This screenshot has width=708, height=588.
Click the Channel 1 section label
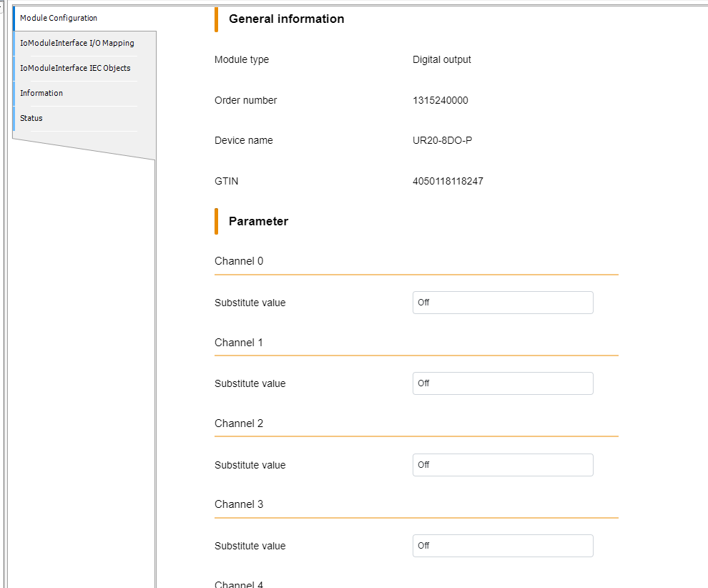[239, 343]
